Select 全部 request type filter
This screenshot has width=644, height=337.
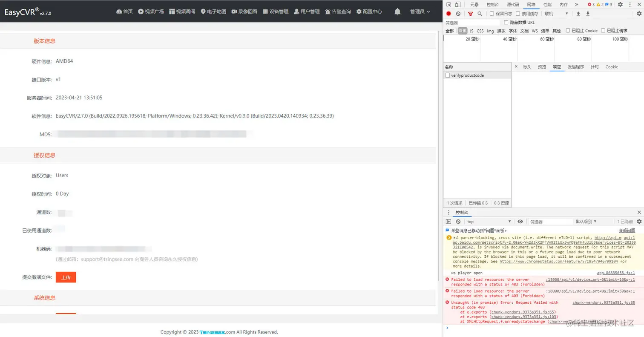click(x=449, y=31)
